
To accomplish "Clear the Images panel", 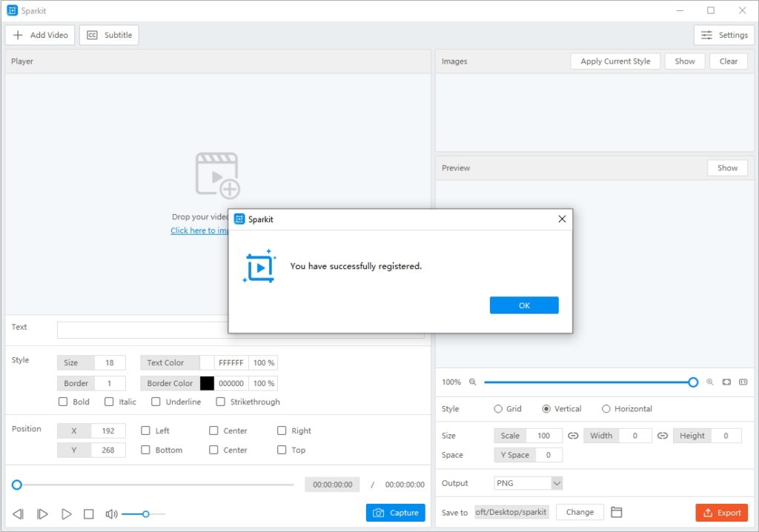I will coord(728,61).
